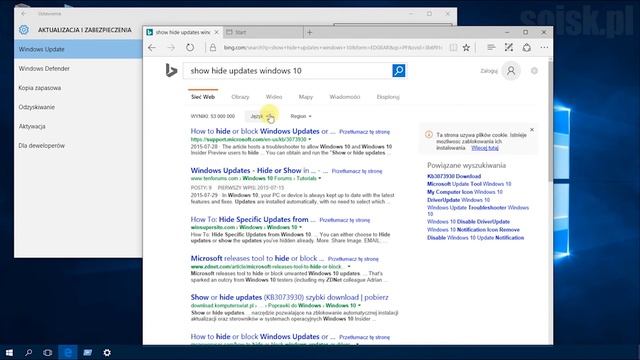The height and width of the screenshot is (360, 640).
Task: Open the Język filter dropdown
Action: pos(260,116)
